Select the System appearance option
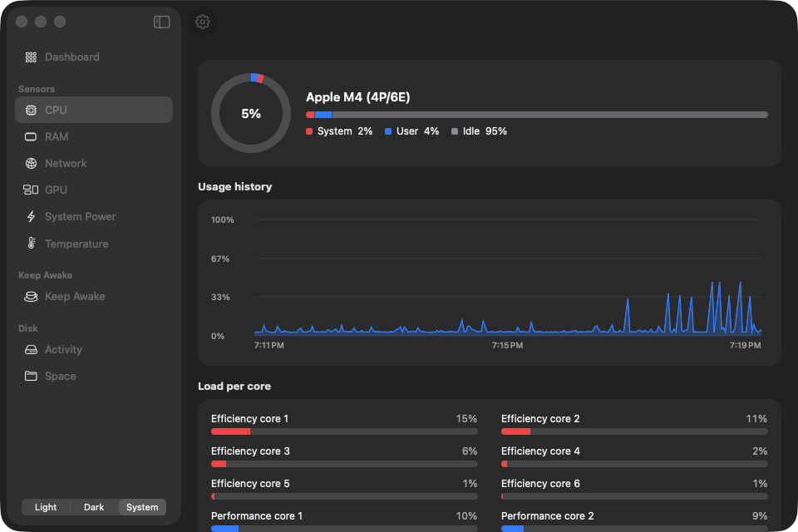Viewport: 798px width, 532px height. click(142, 507)
